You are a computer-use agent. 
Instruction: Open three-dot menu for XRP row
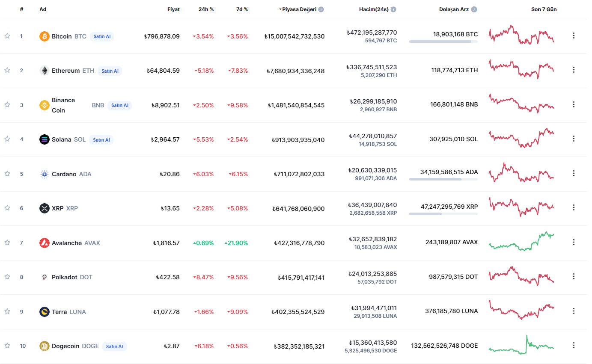tap(574, 207)
